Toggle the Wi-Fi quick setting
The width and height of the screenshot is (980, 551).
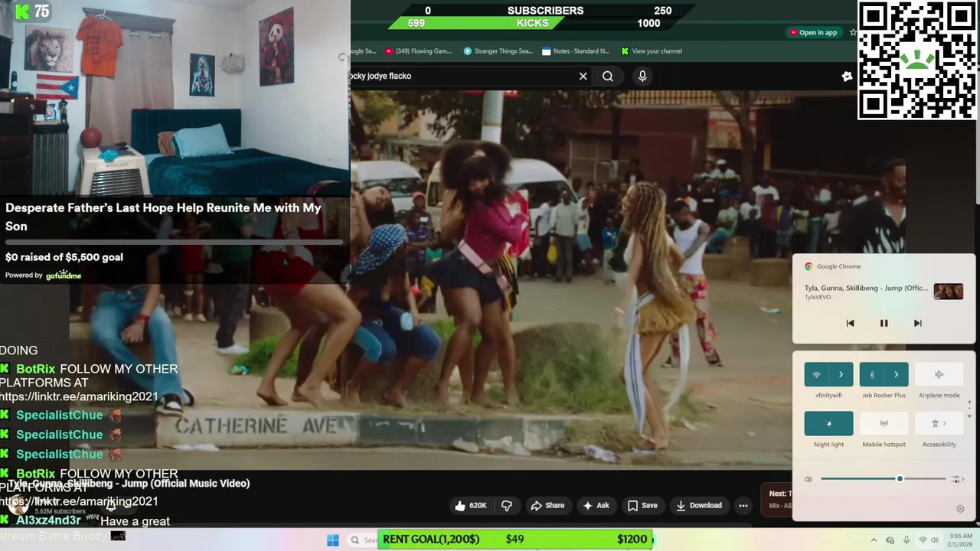point(816,374)
